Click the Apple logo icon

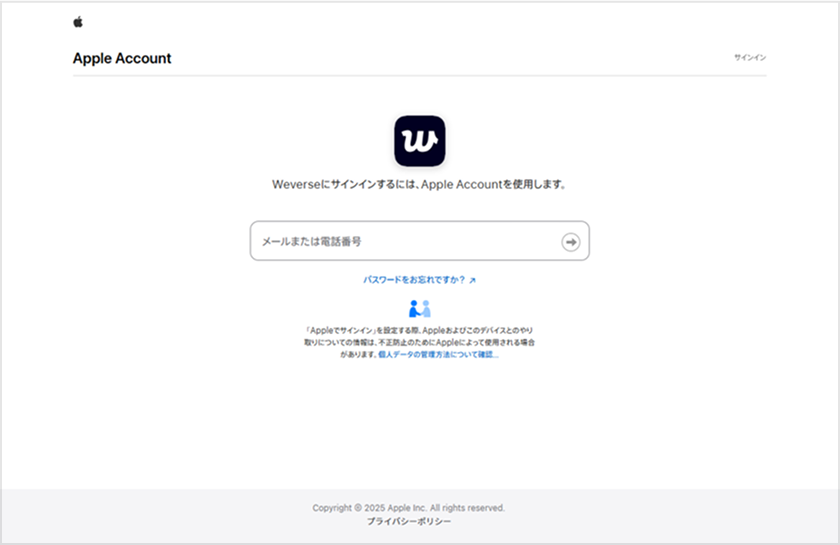point(78,22)
